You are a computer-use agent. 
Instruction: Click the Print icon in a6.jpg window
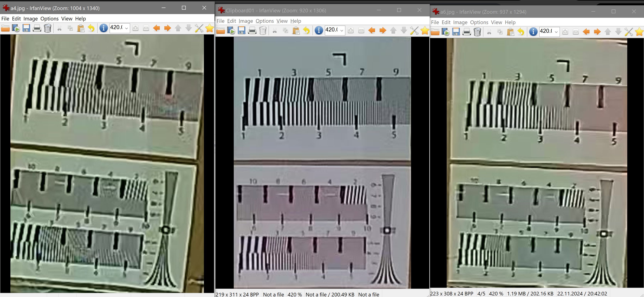(x=467, y=32)
